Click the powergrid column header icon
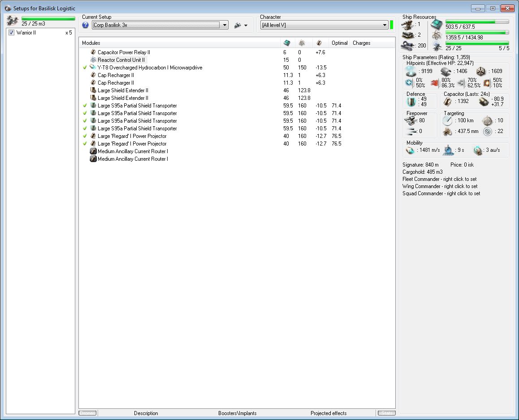519x420 pixels. 302,43
